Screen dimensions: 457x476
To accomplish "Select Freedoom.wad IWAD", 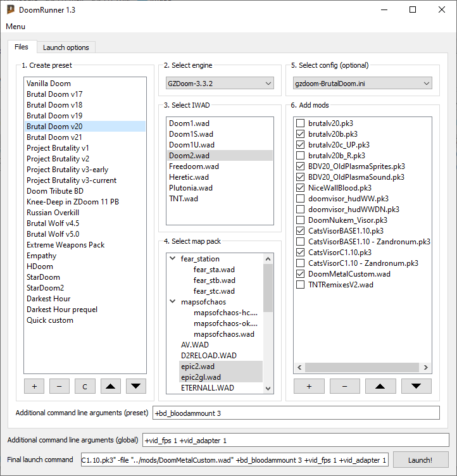I will click(x=220, y=166).
